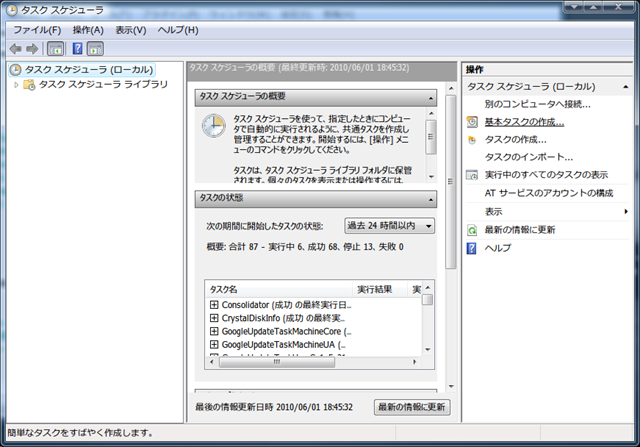Click the 基本タスクの作成 icon
The height and width of the screenshot is (447, 640).
[472, 122]
